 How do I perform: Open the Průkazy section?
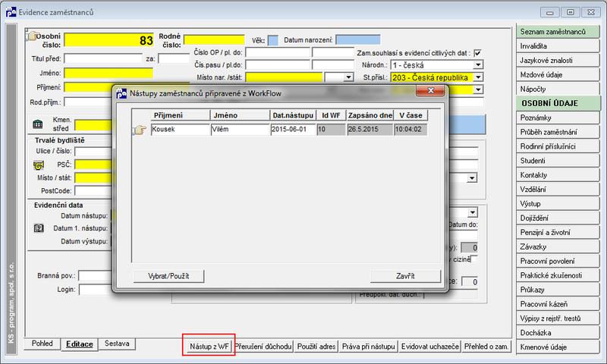pyautogui.click(x=558, y=290)
